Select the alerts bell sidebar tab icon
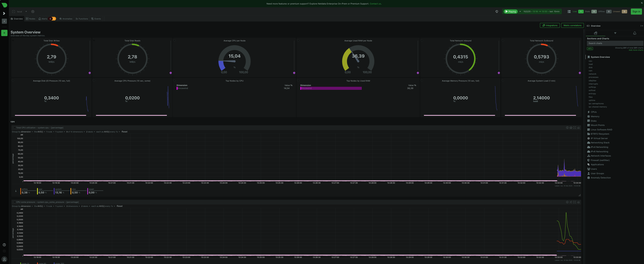 click(x=634, y=33)
